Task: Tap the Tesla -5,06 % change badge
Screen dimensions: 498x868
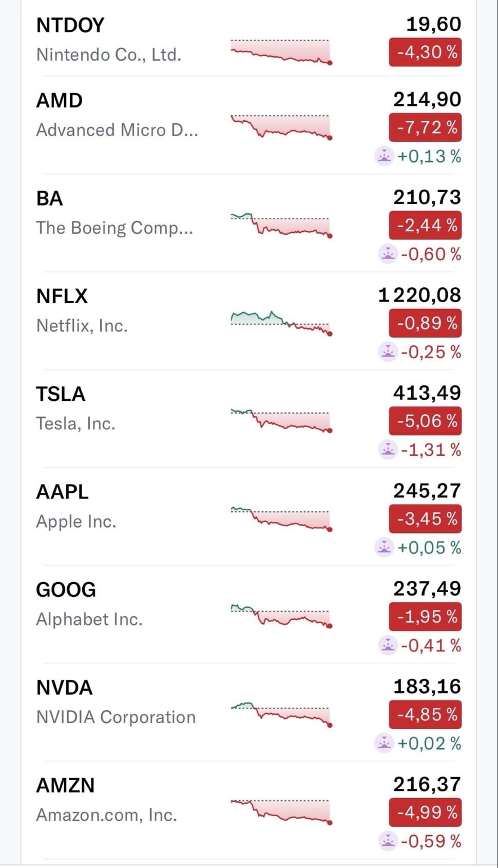Action: click(x=425, y=421)
